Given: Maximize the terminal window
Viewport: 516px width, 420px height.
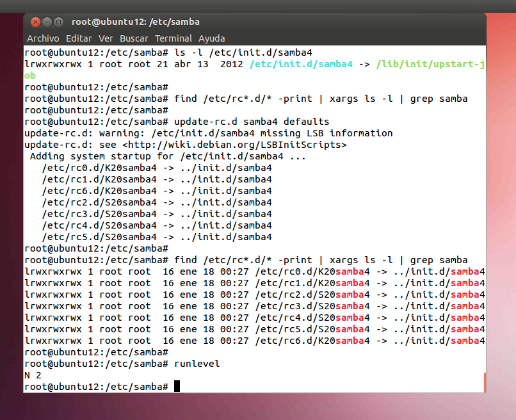Looking at the screenshot, I should click(58, 22).
